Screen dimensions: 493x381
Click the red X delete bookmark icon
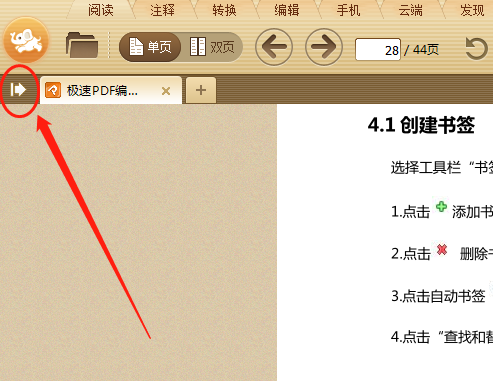point(442,249)
